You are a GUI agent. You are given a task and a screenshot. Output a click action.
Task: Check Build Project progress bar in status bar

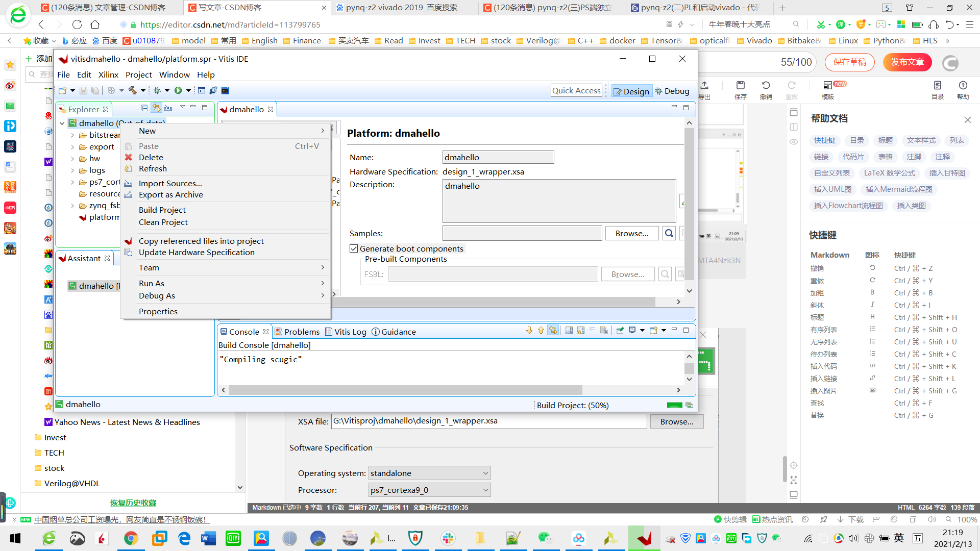click(674, 405)
